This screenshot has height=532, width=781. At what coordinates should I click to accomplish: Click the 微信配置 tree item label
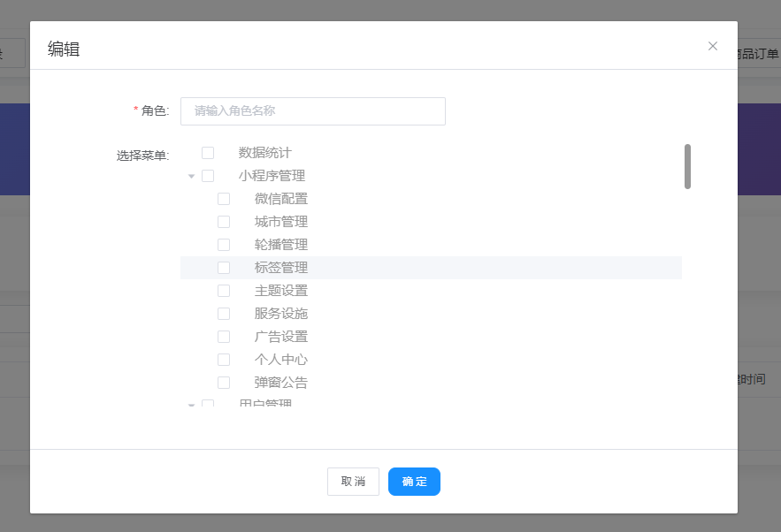coord(281,199)
